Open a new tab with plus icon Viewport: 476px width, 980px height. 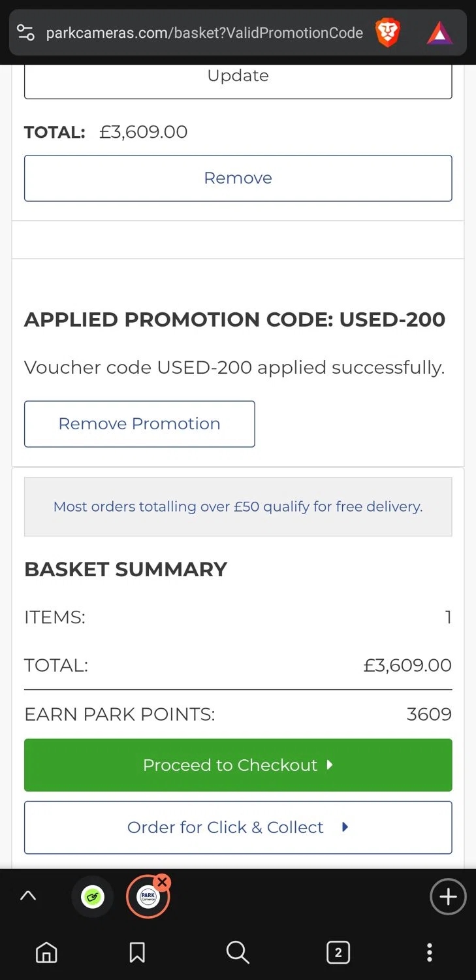448,897
